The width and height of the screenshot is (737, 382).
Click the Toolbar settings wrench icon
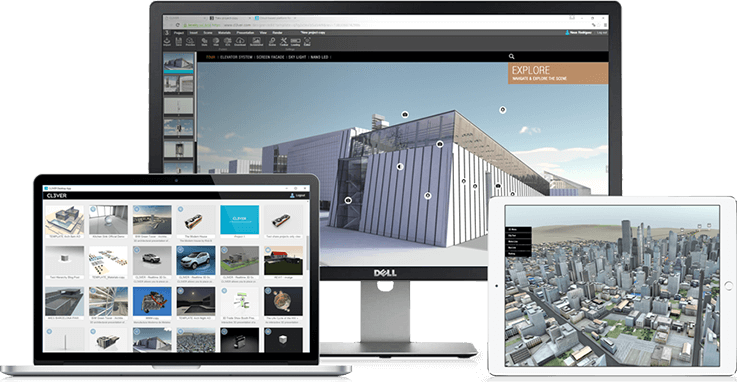point(283,41)
